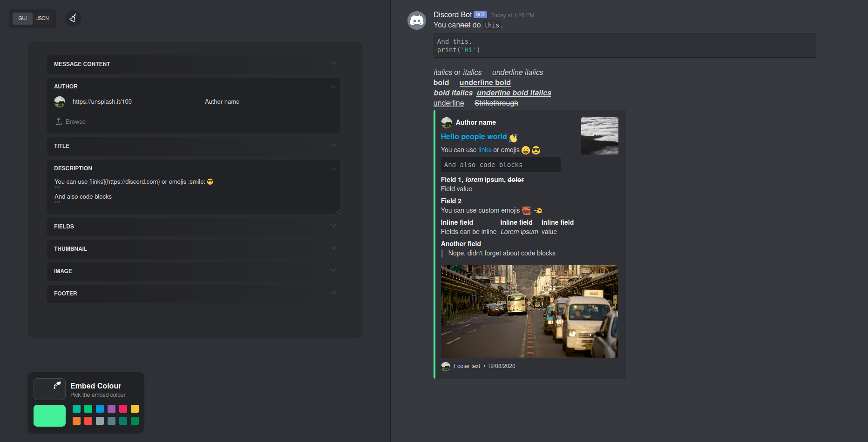Click the 'And also code blocks' code block
This screenshot has height=442, width=868.
[x=501, y=165]
